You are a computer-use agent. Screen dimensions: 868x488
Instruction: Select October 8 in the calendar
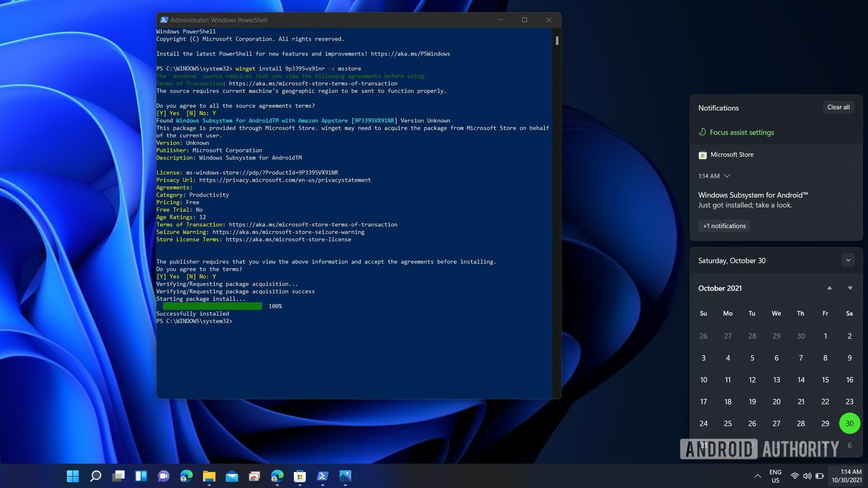[x=825, y=358]
